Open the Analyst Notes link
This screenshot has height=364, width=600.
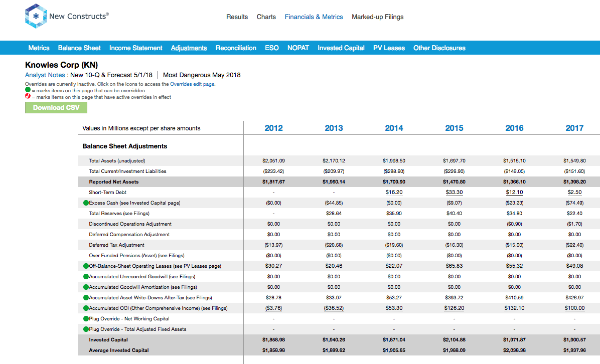(45, 75)
